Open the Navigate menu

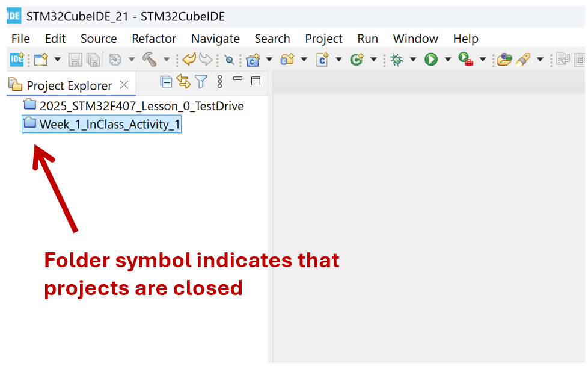coord(215,39)
